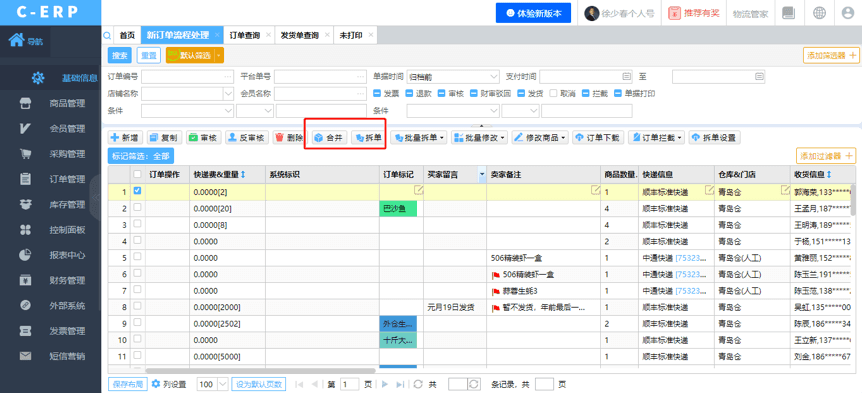The height and width of the screenshot is (393, 862).
Task: Check the select-all header checkbox
Action: click(x=137, y=174)
